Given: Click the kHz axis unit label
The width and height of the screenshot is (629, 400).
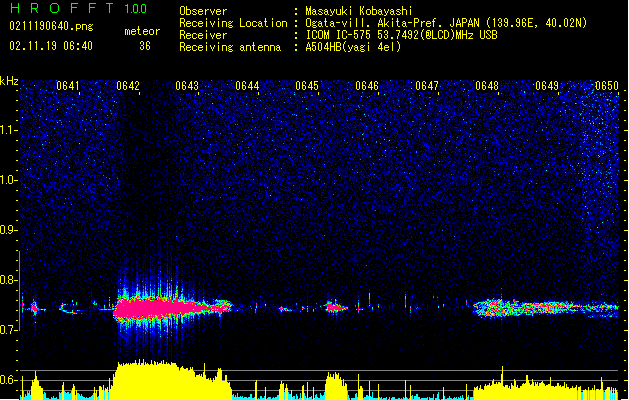Looking at the screenshot, I should click(x=9, y=81).
